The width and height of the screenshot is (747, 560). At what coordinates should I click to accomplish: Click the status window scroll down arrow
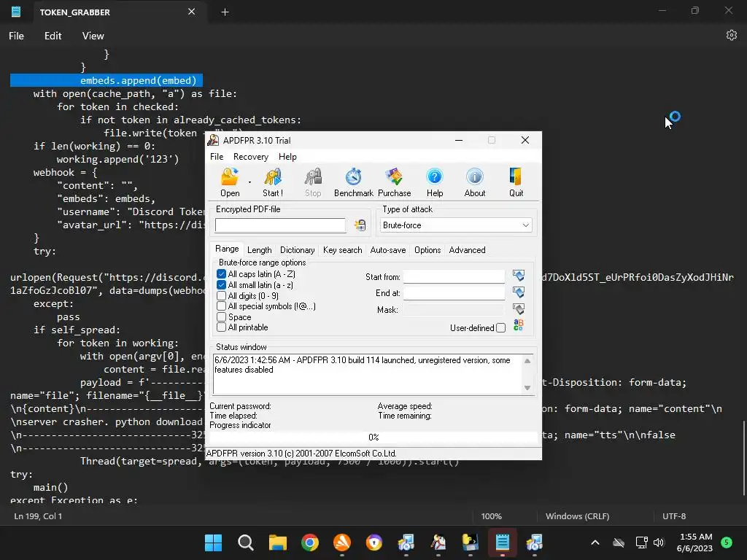(x=527, y=388)
